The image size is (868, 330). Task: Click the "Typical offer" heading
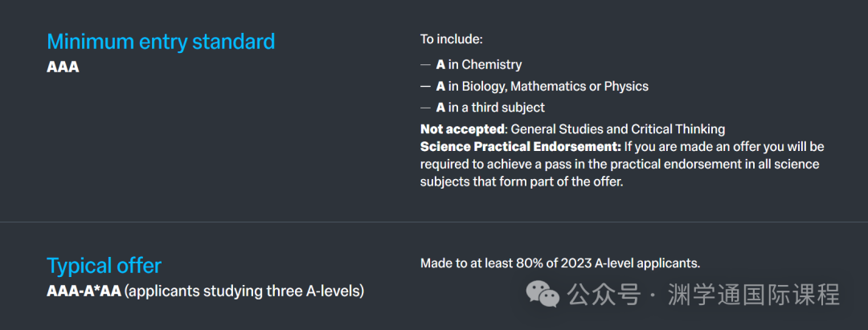click(x=104, y=265)
